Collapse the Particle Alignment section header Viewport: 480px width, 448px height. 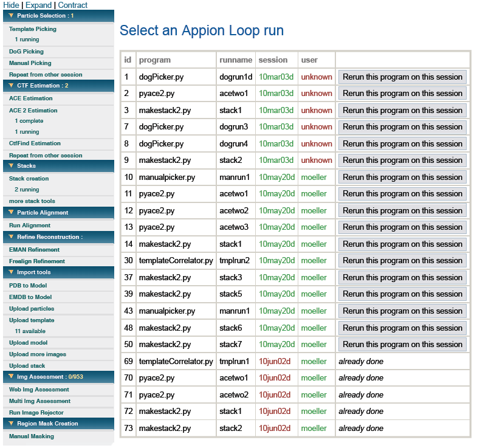(x=11, y=213)
